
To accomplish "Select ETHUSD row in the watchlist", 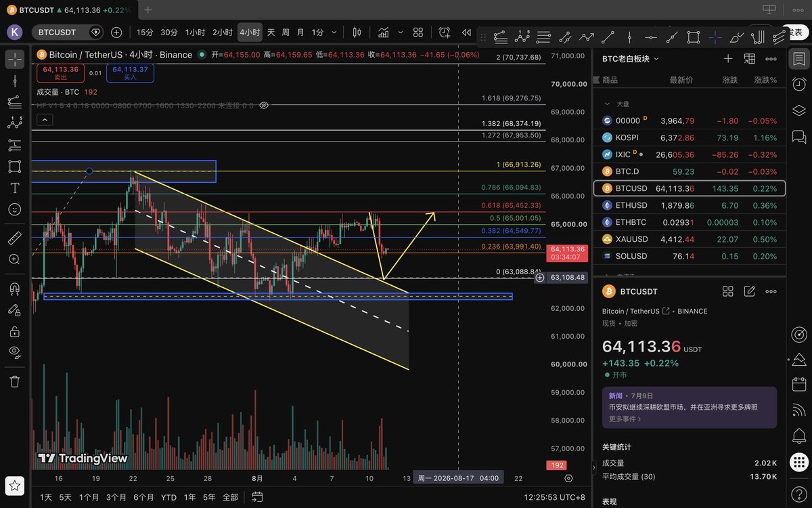I will pyautogui.click(x=690, y=205).
